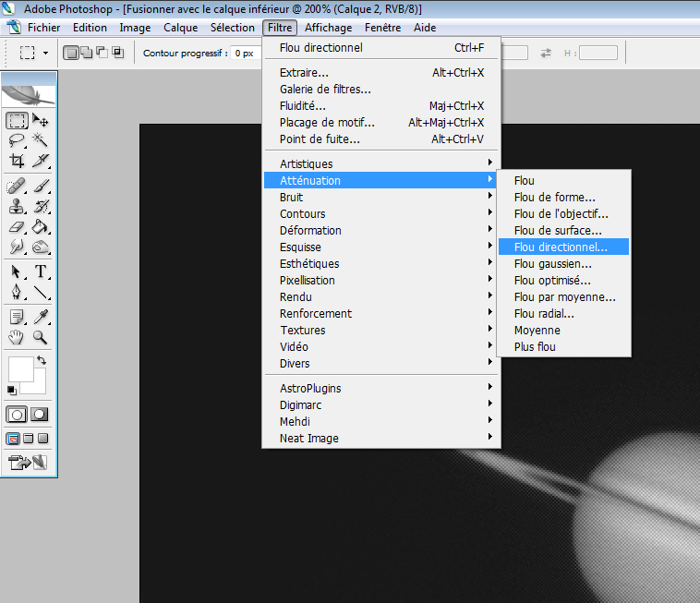Select the Lasso tool
Screen dimensions: 700x603
coord(17,140)
